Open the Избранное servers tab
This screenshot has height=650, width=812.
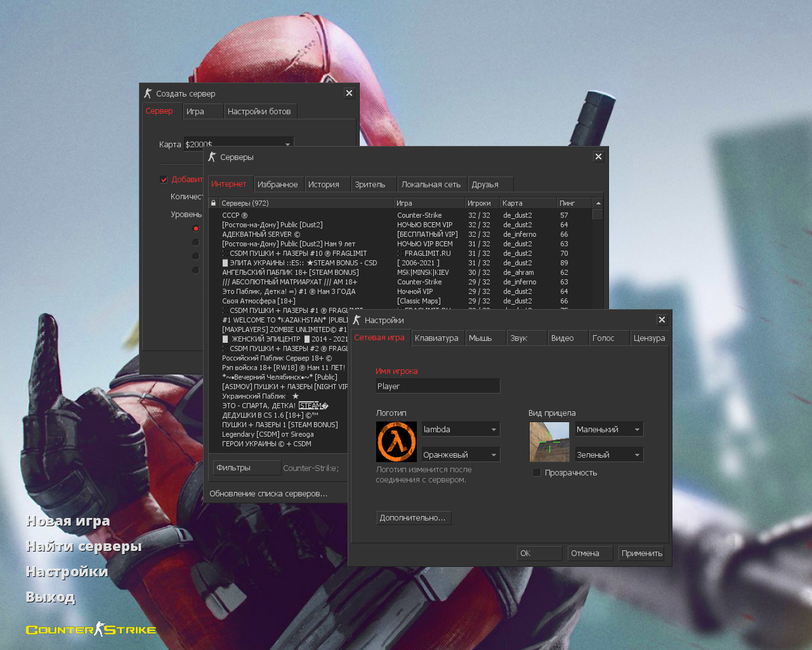pos(277,185)
